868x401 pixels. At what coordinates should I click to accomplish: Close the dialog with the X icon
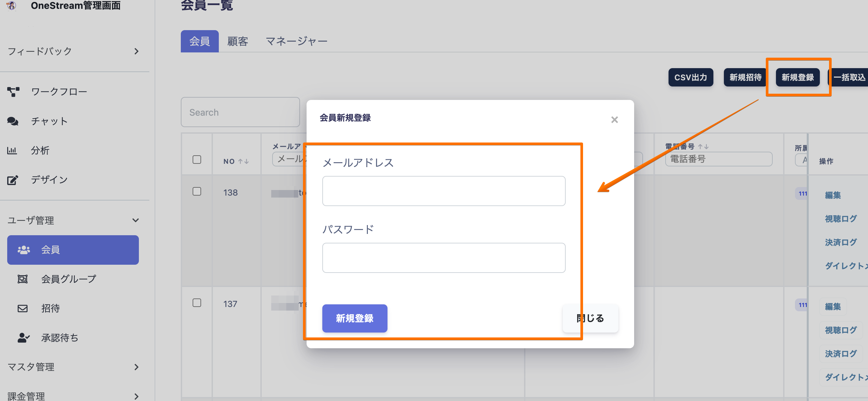pos(614,120)
